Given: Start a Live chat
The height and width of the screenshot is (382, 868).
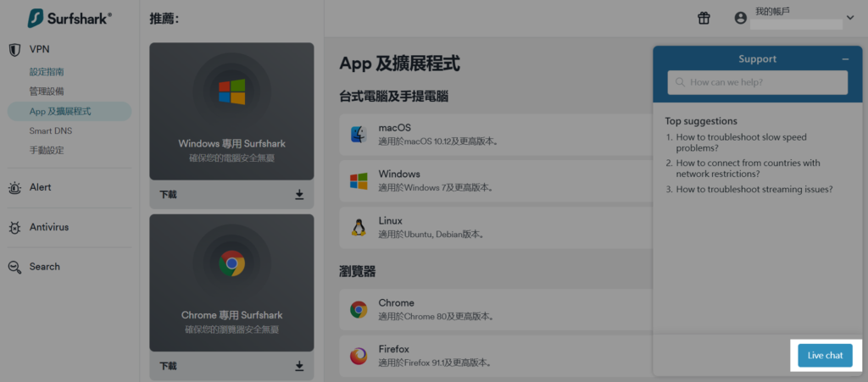Looking at the screenshot, I should point(825,356).
